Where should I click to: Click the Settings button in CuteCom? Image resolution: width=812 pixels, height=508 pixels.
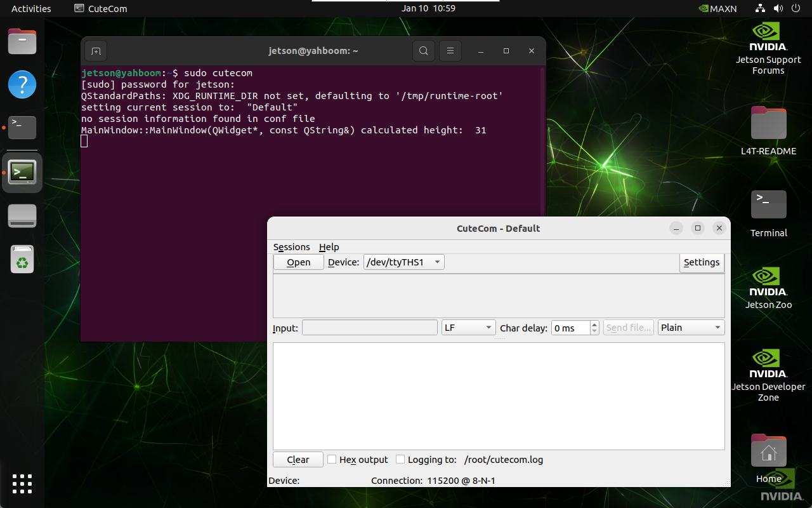pyautogui.click(x=702, y=262)
